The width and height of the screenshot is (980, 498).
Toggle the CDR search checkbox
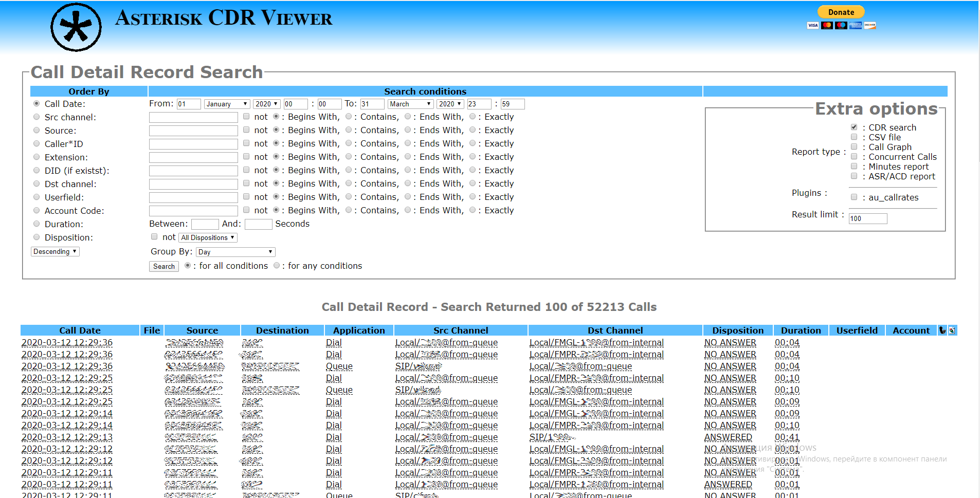(854, 127)
